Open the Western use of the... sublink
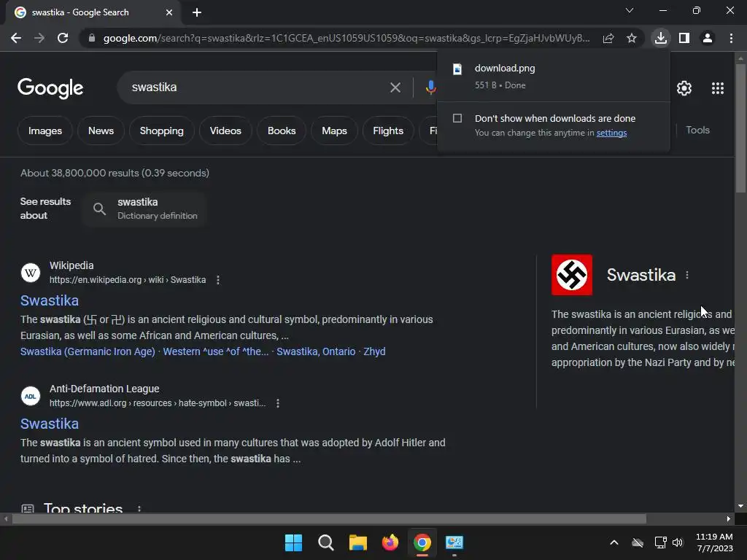 click(216, 351)
